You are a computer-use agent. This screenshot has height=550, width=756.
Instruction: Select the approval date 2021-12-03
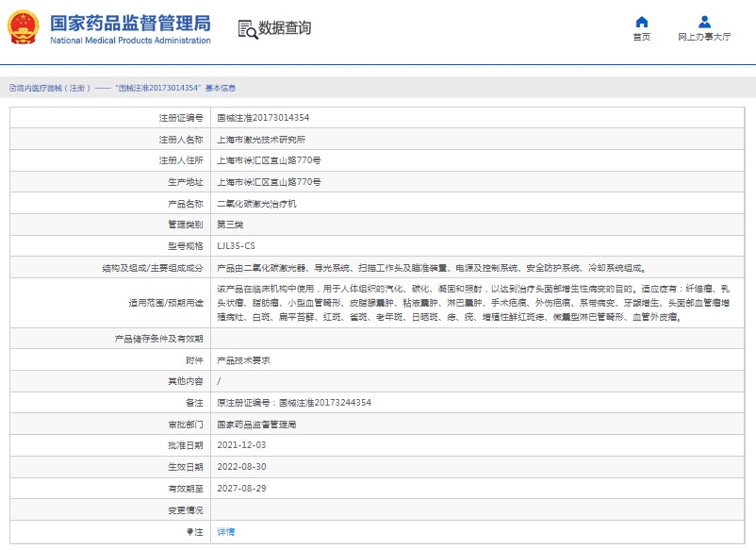[241, 445]
